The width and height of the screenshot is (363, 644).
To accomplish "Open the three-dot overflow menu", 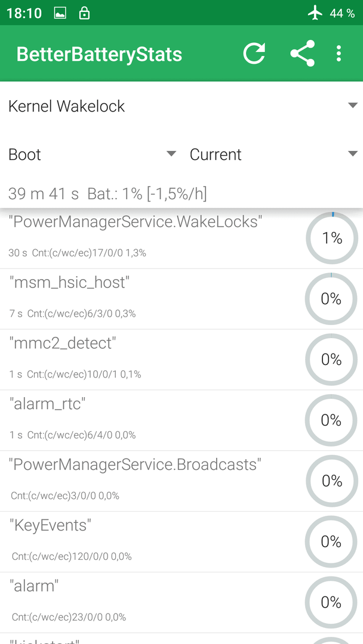I will (339, 54).
